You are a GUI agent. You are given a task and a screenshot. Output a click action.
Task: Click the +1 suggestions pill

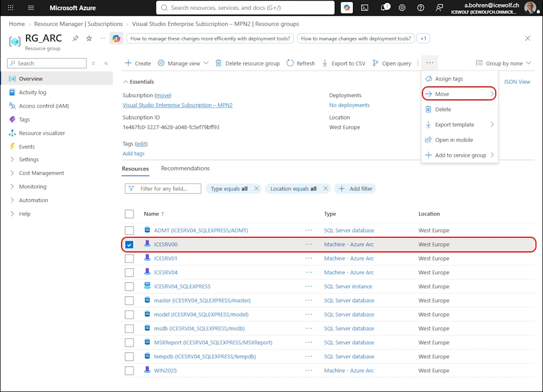pos(423,39)
